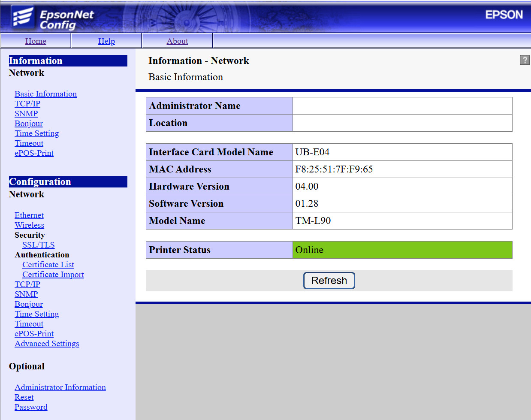
Task: Open Bonjour under Information Network
Action: click(29, 124)
